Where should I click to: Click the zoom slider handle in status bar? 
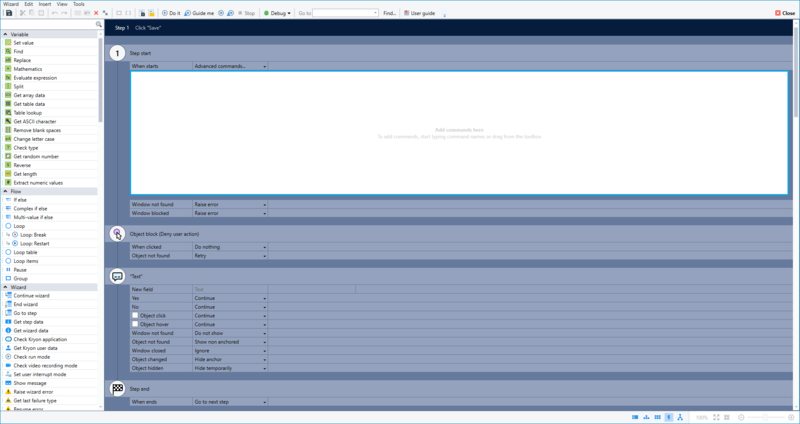765,417
